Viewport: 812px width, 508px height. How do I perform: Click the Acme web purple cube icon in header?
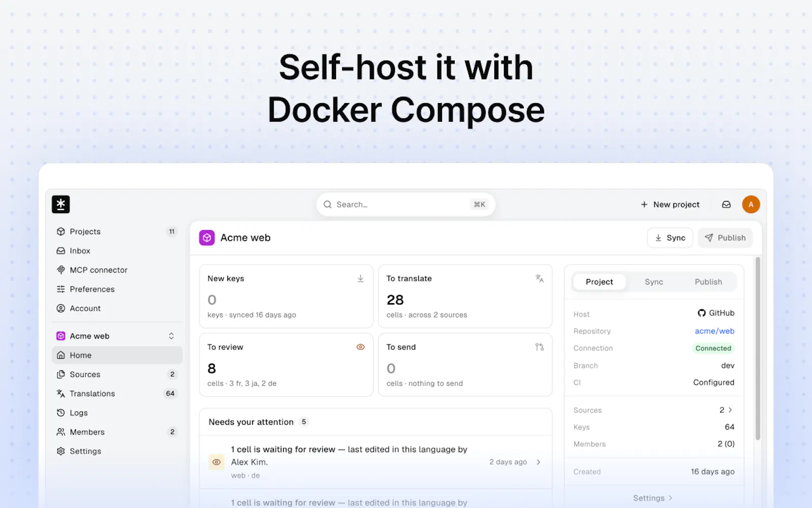207,238
